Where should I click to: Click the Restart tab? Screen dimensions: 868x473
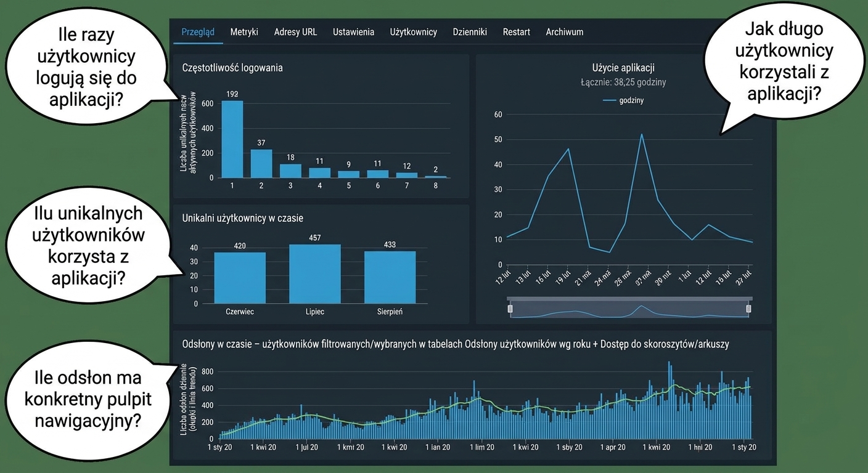[516, 32]
